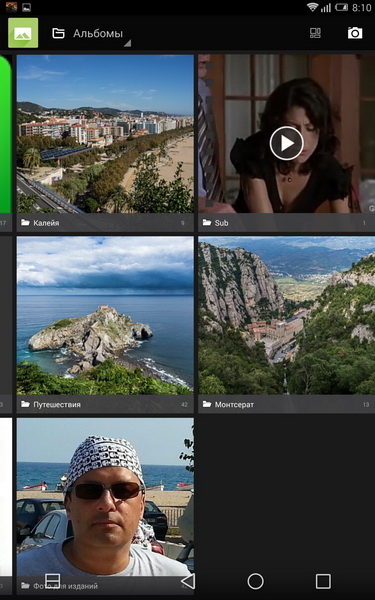Tap the Android back navigation button
375x600 pixels.
coord(188,581)
